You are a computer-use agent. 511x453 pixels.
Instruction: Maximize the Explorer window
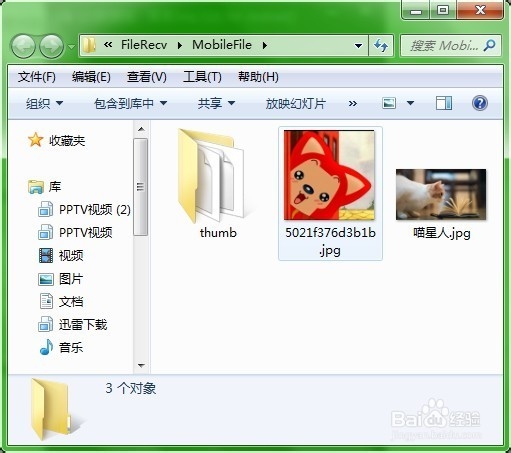pyautogui.click(x=443, y=10)
